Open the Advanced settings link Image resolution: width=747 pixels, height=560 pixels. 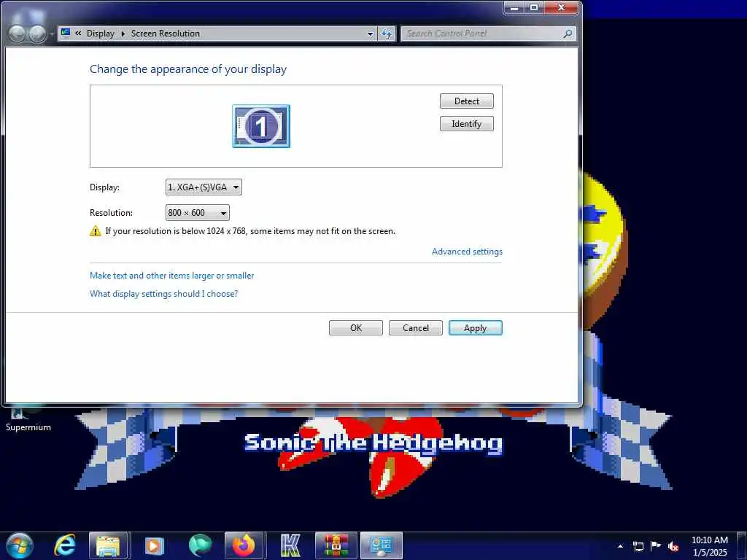tap(467, 252)
